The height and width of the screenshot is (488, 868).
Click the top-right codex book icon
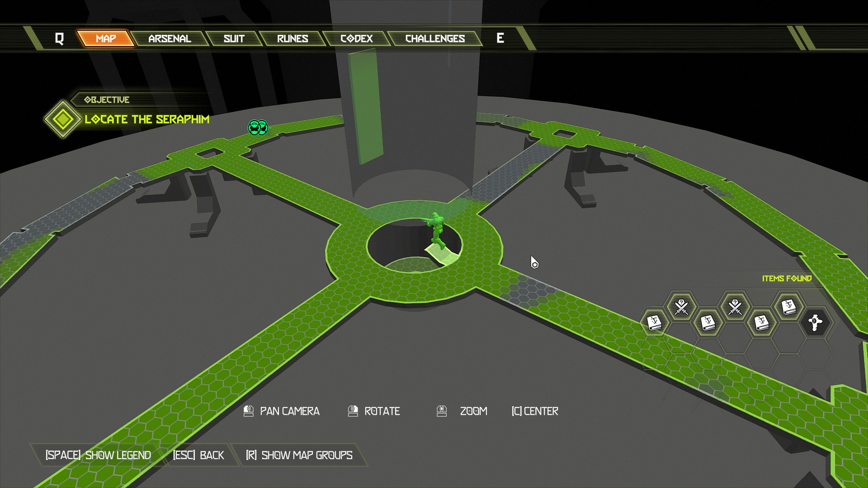pyautogui.click(x=788, y=307)
